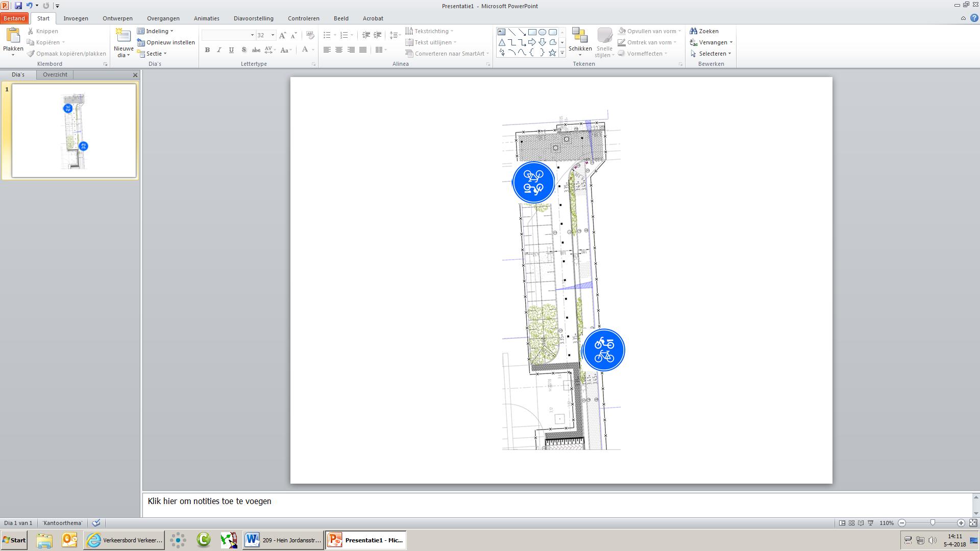This screenshot has width=980, height=551.
Task: Start slideshow from status bar icon
Action: (871, 523)
